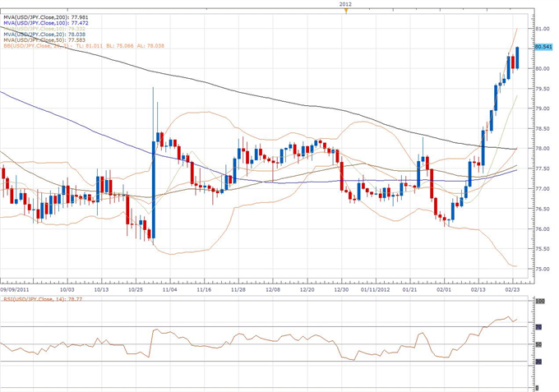The image size is (559, 392).
Task: Click the 77.00 price axis label
Action: [x=543, y=189]
